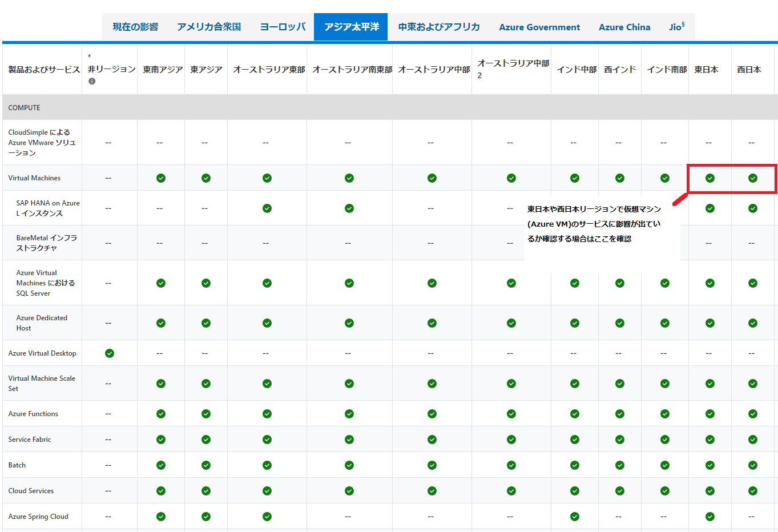The height and width of the screenshot is (532, 778).
Task: Click the Virtual Machine Scale Set label
Action: pyautogui.click(x=42, y=384)
